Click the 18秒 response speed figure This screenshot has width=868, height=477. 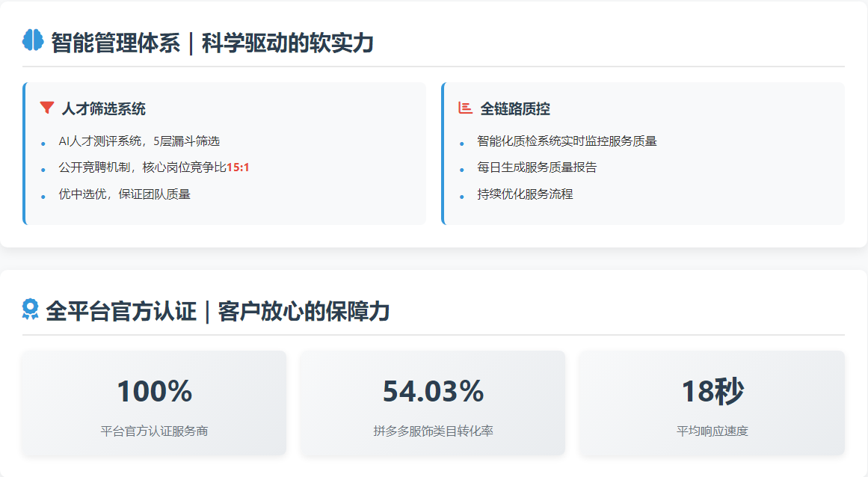[712, 392]
